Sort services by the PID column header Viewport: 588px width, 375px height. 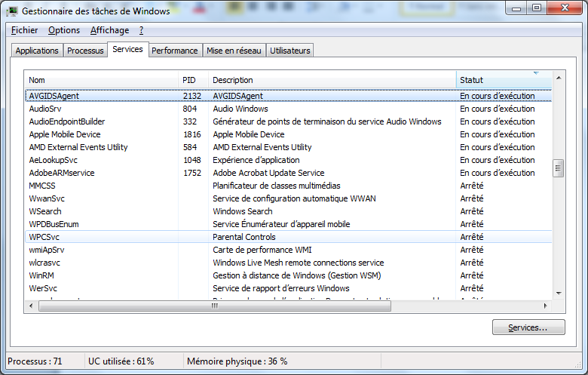pyautogui.click(x=192, y=80)
